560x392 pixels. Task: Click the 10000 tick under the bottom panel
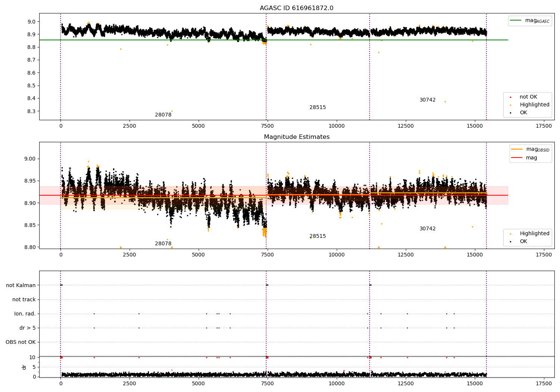[x=336, y=384]
